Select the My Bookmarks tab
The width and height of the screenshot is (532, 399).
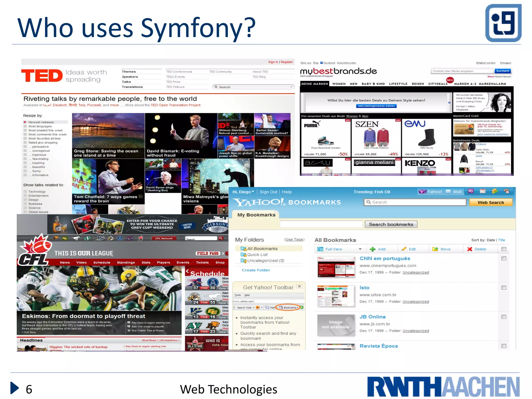pyautogui.click(x=256, y=215)
